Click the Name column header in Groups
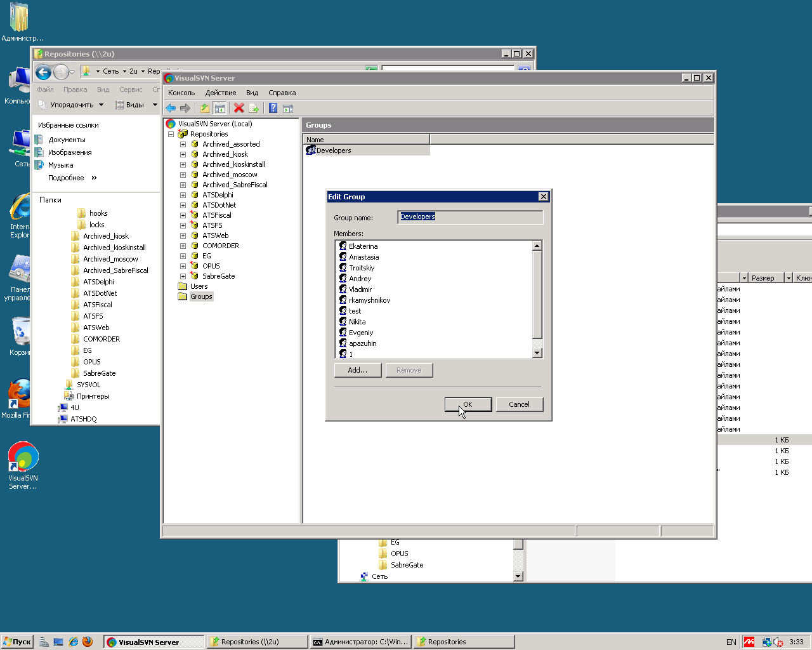Screen dimensions: 812x650 click(x=367, y=140)
